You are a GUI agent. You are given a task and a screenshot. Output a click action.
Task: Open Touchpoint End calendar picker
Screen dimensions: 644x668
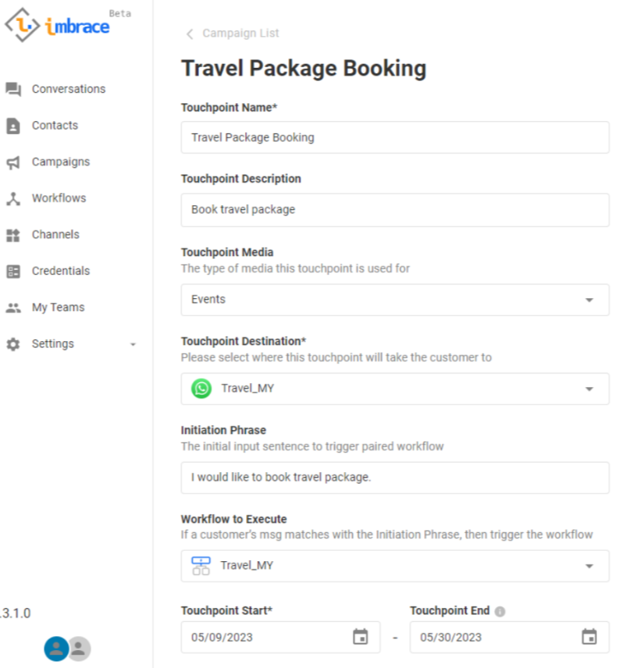[589, 637]
